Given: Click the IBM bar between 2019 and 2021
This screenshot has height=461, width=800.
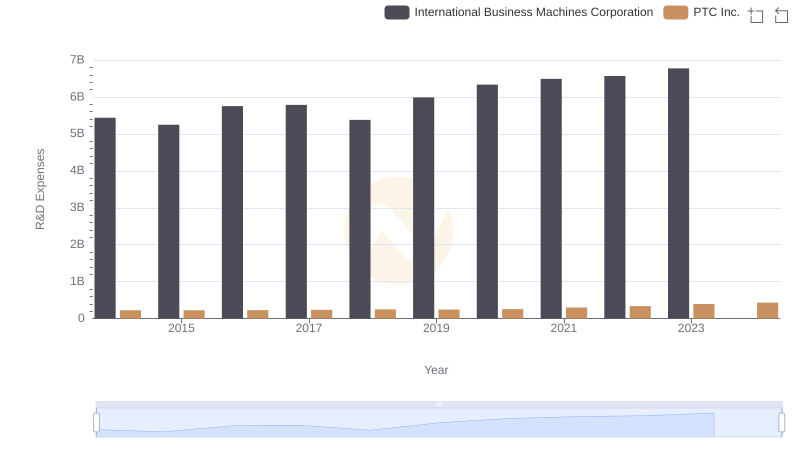Looking at the screenshot, I should coord(487,201).
